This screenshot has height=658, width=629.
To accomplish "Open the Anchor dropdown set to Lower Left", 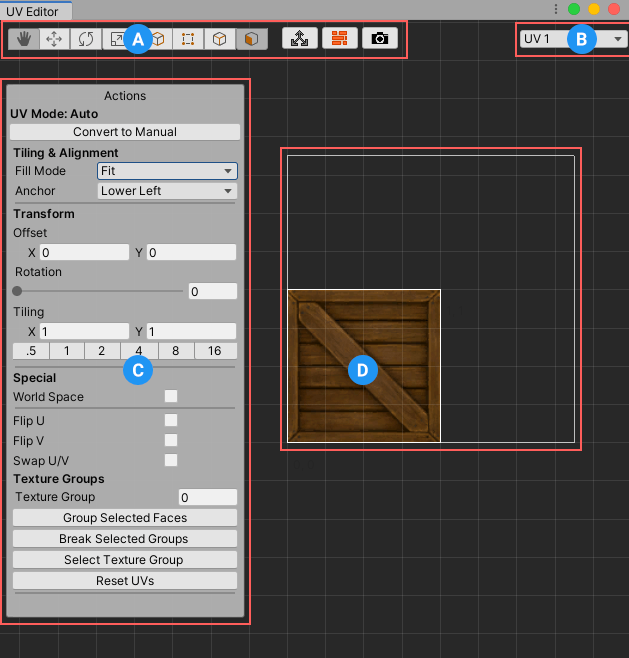I will click(167, 190).
